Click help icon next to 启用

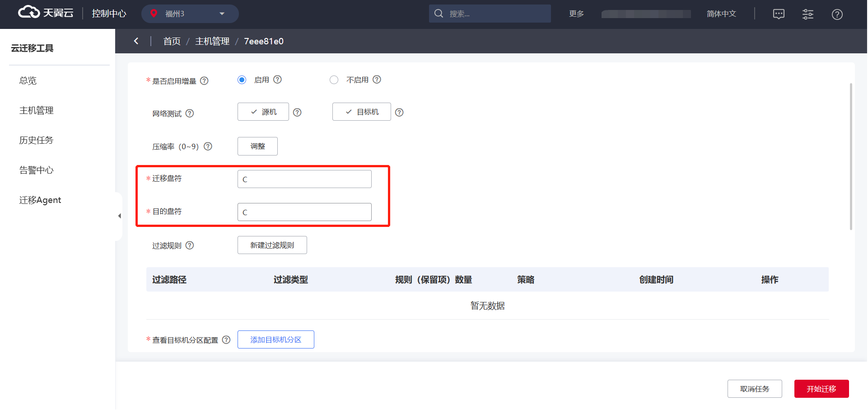click(x=278, y=80)
